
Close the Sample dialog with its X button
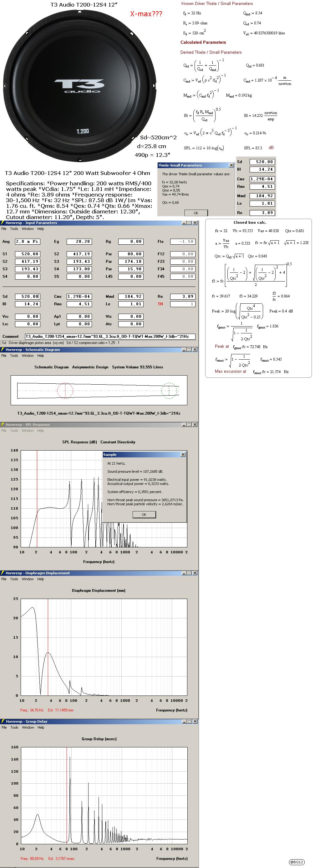[183, 455]
